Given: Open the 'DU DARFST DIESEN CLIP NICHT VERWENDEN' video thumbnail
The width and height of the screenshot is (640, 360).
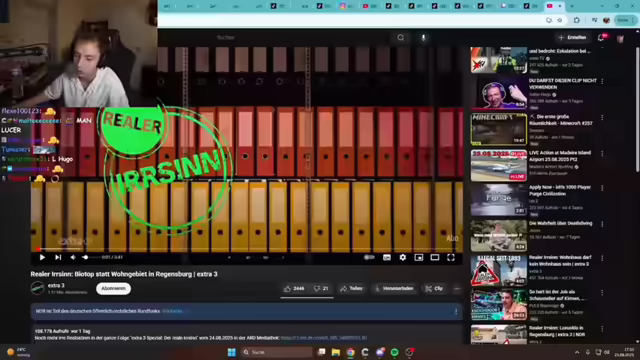Looking at the screenshot, I should pyautogui.click(x=498, y=93).
